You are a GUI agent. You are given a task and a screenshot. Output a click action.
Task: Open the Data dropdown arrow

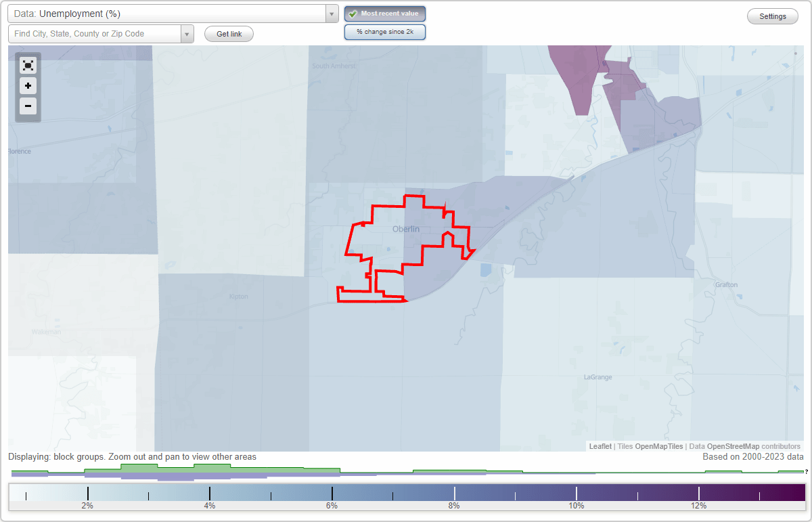click(x=332, y=14)
